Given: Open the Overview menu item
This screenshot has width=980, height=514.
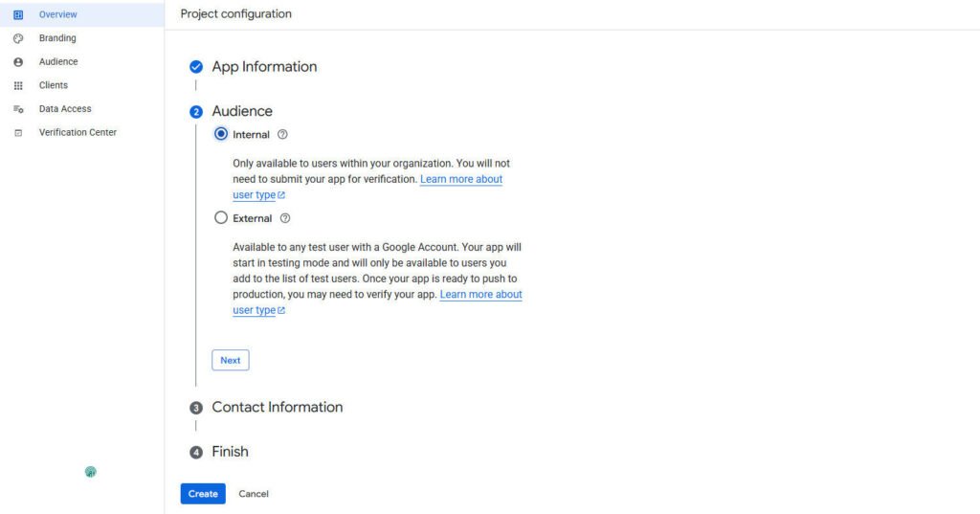Looking at the screenshot, I should [82, 14].
